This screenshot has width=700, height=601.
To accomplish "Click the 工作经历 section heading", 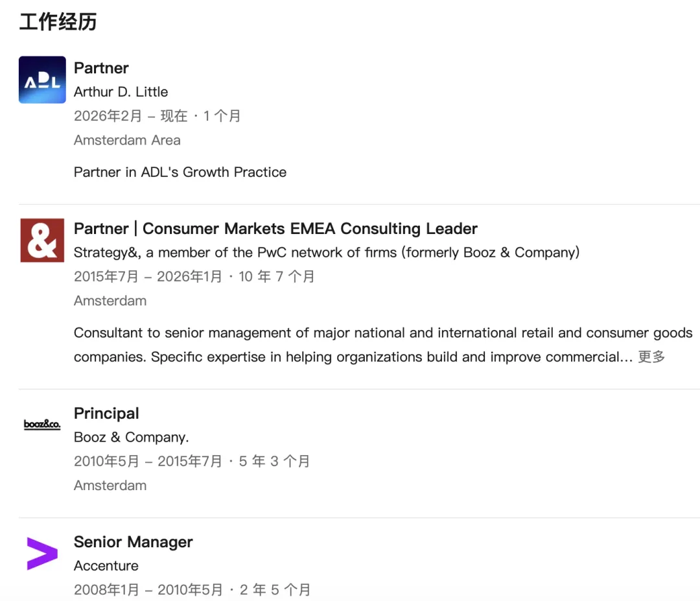I will (58, 22).
